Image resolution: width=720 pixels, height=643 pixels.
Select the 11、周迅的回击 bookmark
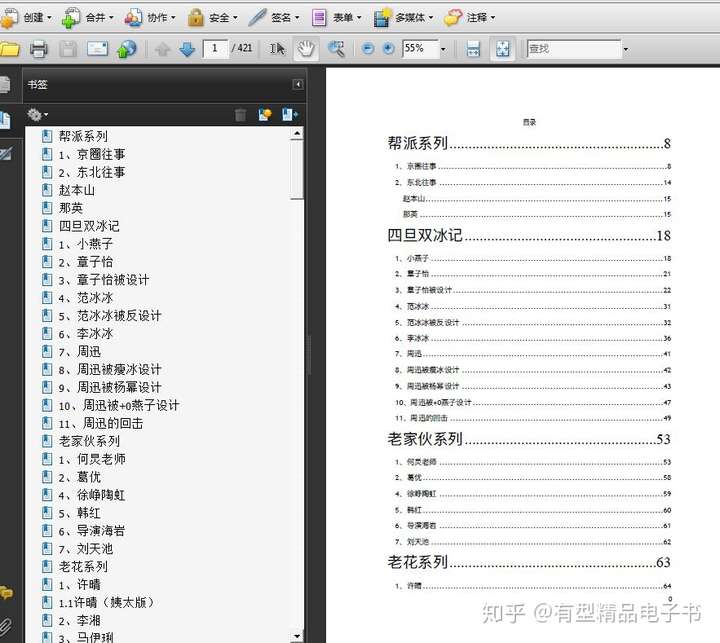point(101,423)
